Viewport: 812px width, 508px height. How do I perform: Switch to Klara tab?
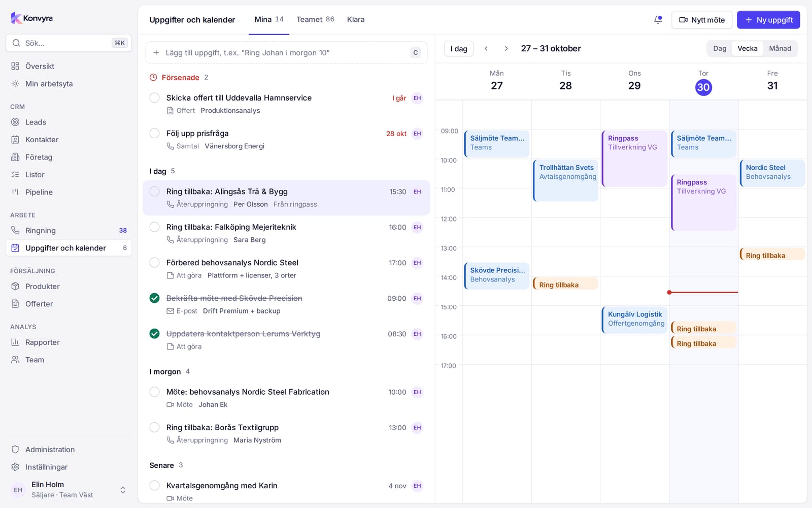[x=356, y=19]
